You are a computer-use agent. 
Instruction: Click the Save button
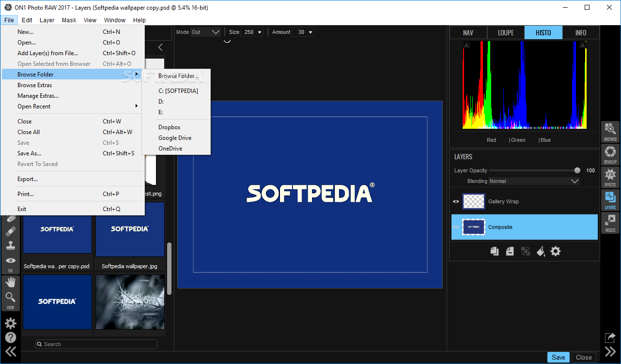pos(559,357)
